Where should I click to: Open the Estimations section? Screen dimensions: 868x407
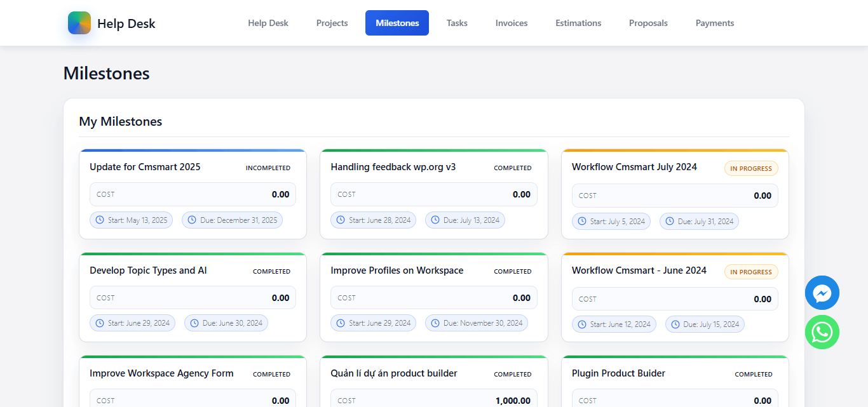(x=578, y=23)
